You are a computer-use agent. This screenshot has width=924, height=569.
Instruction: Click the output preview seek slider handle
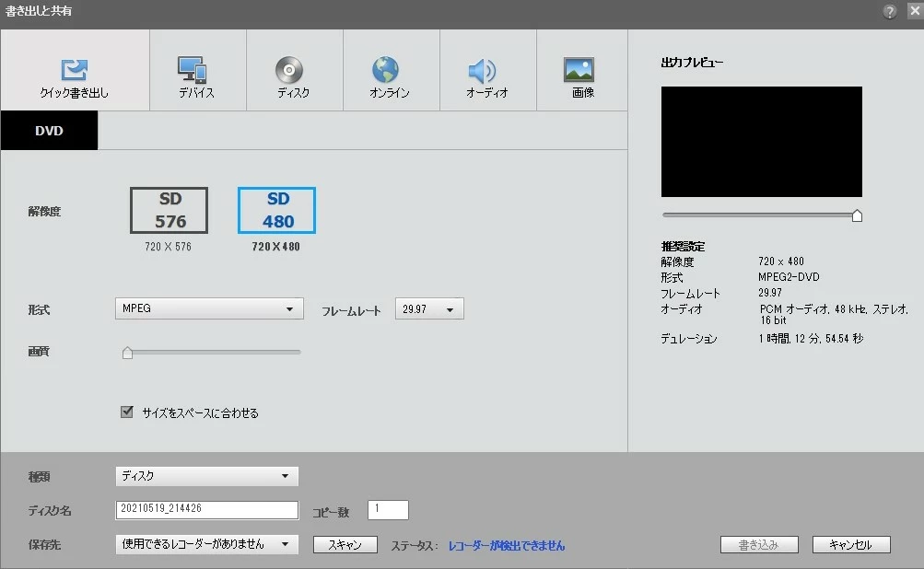(x=858, y=215)
